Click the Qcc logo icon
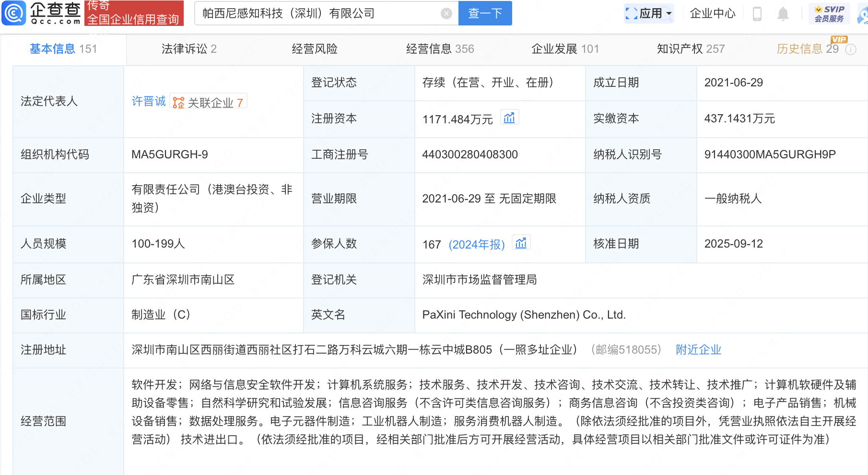 coord(14,13)
